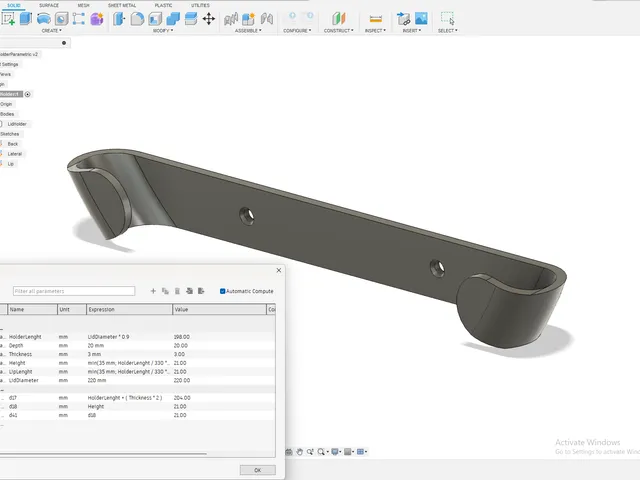Click the Filter all parameters field
Screen dimensions: 640x480
[x=74, y=291]
